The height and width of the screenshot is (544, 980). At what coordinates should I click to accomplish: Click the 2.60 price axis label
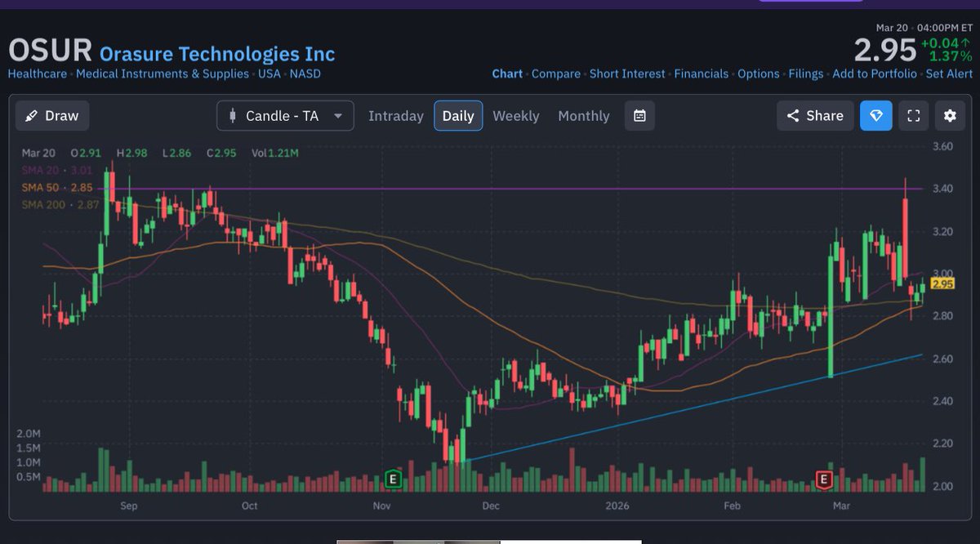tap(942, 359)
